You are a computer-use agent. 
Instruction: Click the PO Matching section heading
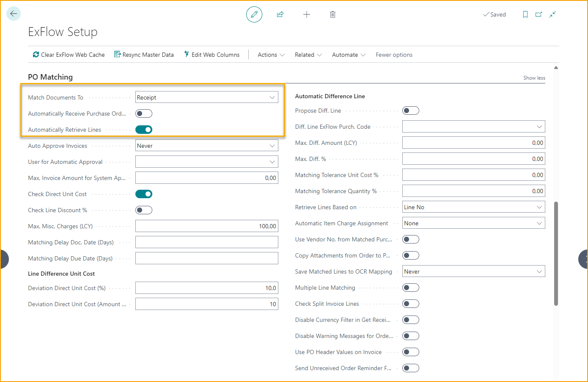(x=50, y=77)
